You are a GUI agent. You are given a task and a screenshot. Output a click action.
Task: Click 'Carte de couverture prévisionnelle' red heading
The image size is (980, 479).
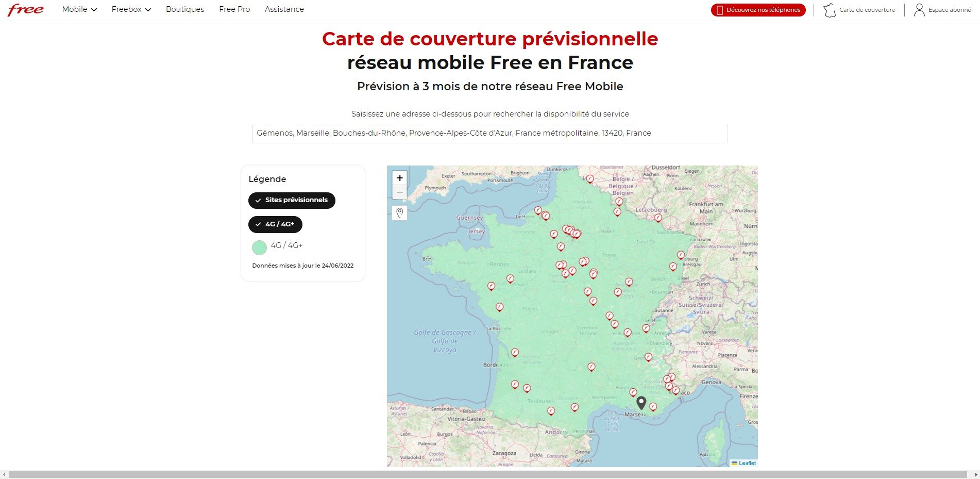click(x=490, y=39)
